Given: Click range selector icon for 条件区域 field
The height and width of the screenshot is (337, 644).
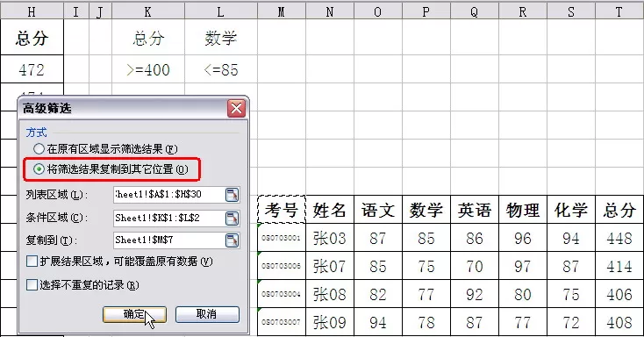Looking at the screenshot, I should 232,219.
